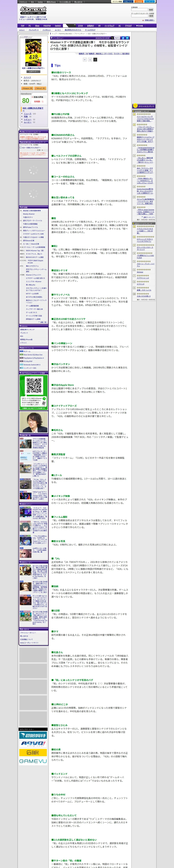Click the Facebook share icon
Screen dimensions: 174x868
(123, 38)
